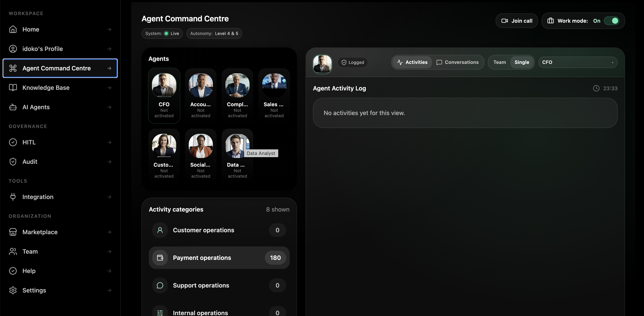Screen dimensions: 644x316
Task: Click the command symbol icon for Agent Command Centre
Action: coord(13,68)
